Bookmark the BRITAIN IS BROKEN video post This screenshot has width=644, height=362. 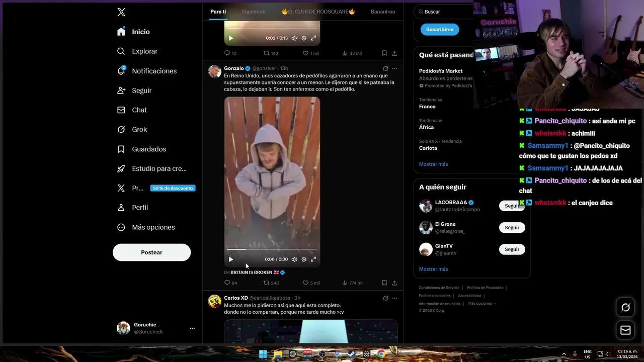(384, 283)
